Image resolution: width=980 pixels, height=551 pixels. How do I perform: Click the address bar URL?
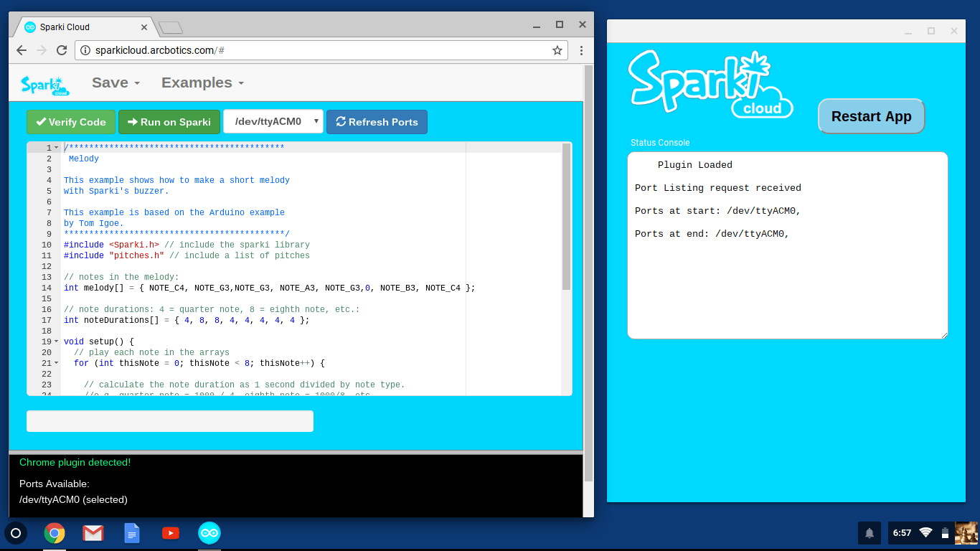pos(160,50)
